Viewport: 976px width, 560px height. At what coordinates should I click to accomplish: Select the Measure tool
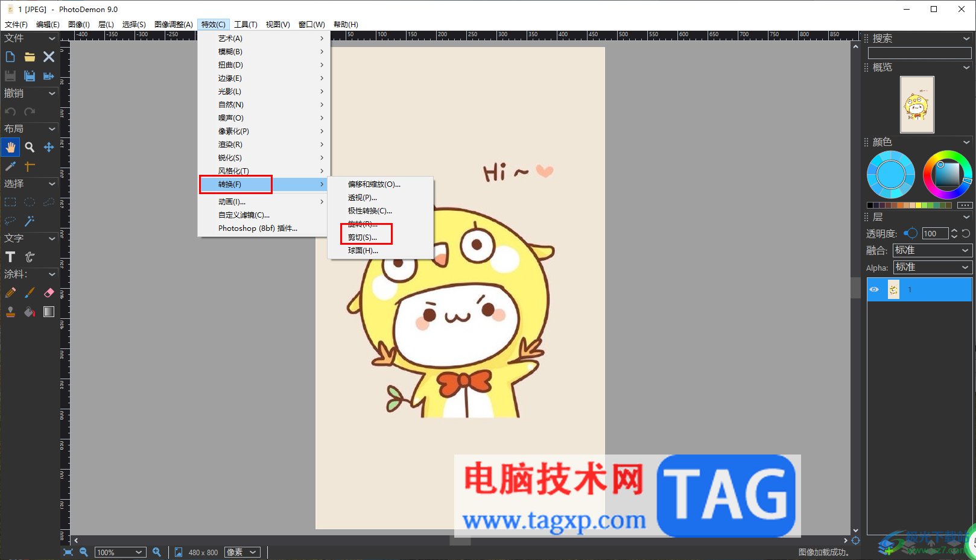tap(30, 166)
